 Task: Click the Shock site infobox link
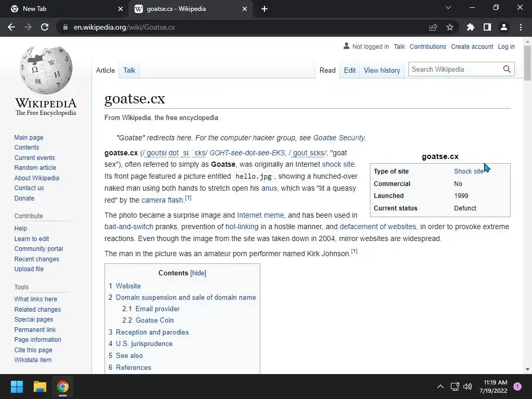coord(469,171)
